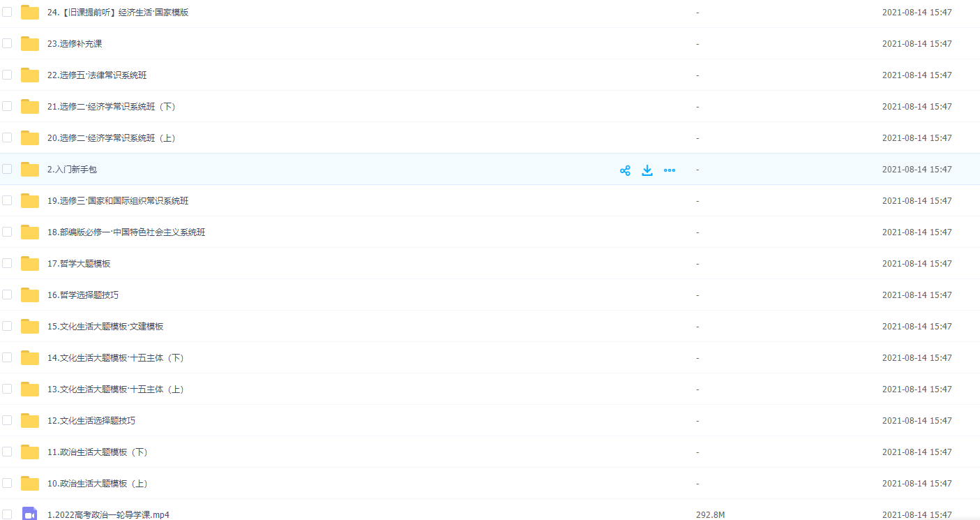Click download icon on 2.入门新手包 row
Viewport: 980px width, 520px height.
(647, 170)
